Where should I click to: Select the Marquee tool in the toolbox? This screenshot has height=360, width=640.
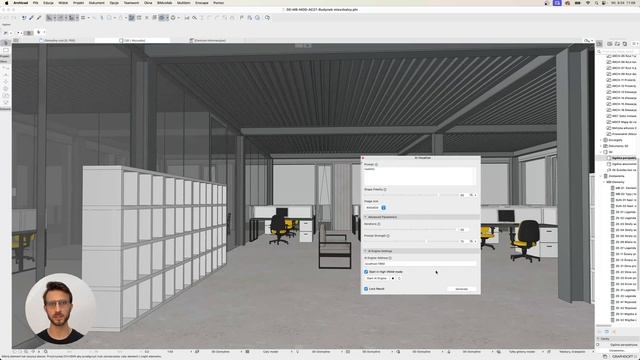[6, 50]
